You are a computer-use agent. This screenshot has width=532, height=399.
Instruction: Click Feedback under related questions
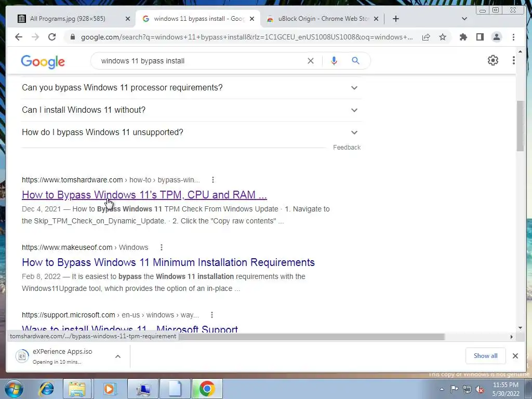tap(347, 147)
